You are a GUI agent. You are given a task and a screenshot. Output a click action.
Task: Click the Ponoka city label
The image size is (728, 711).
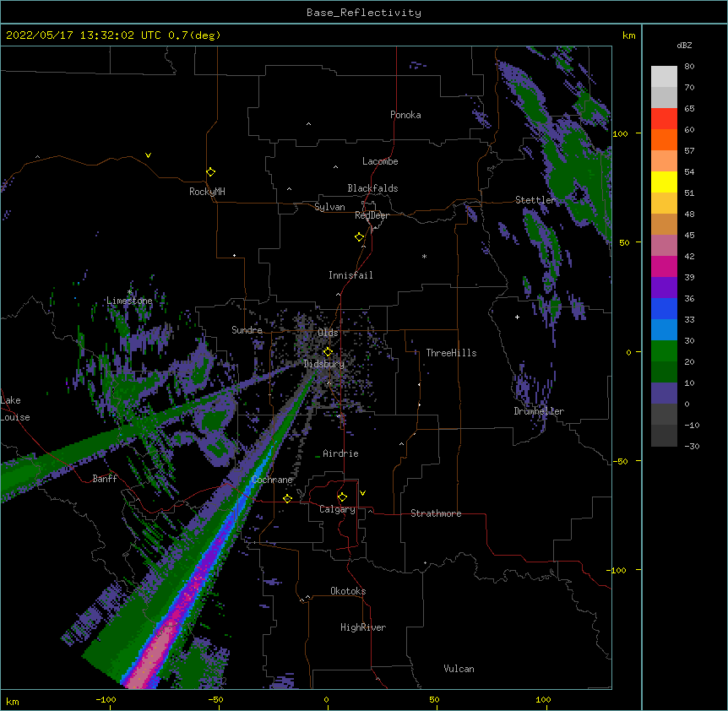[405, 115]
